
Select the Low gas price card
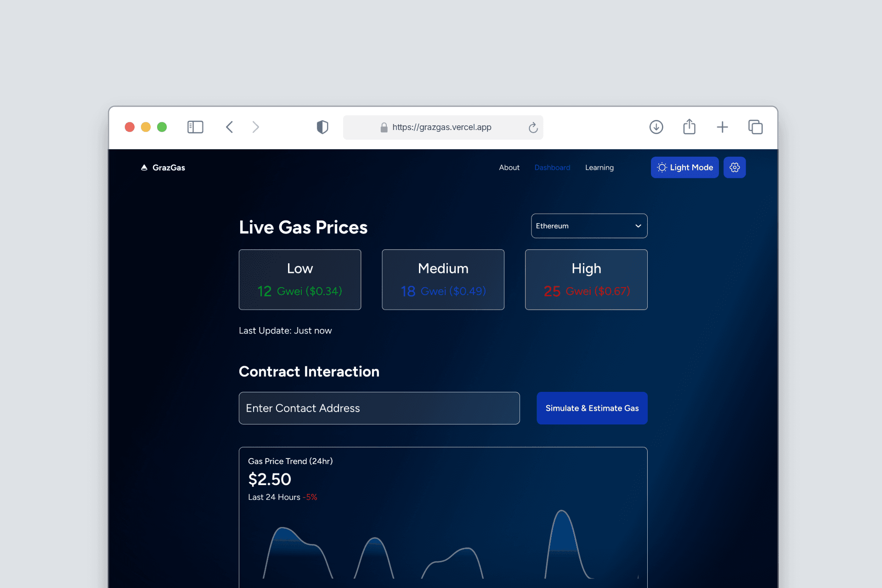click(300, 279)
